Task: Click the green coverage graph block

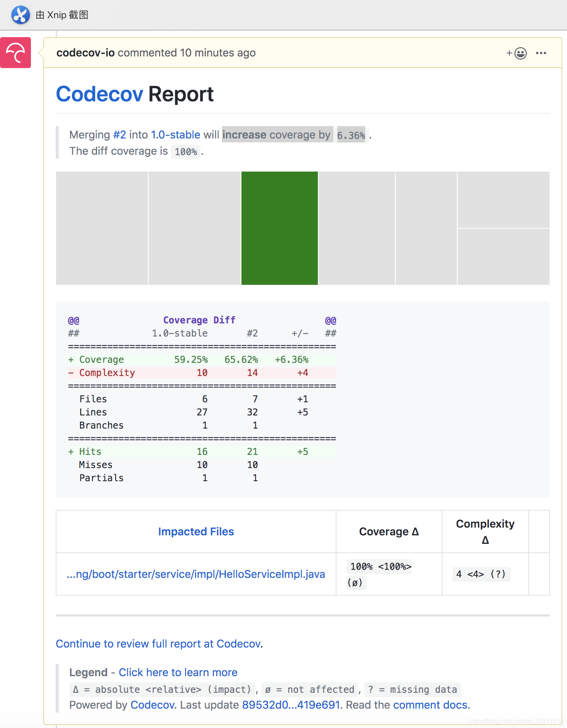Action: pos(280,228)
